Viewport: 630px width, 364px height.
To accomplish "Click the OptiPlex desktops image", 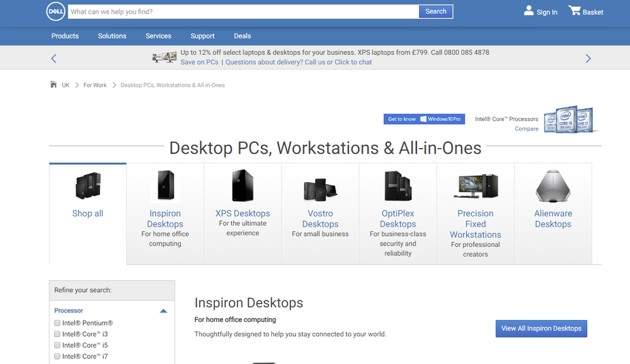I will [x=398, y=186].
